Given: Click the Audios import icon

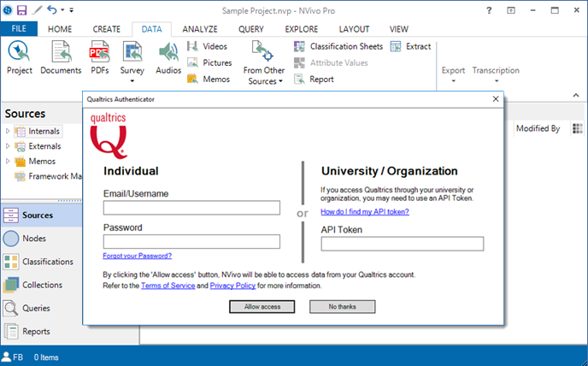Looking at the screenshot, I should 168,53.
